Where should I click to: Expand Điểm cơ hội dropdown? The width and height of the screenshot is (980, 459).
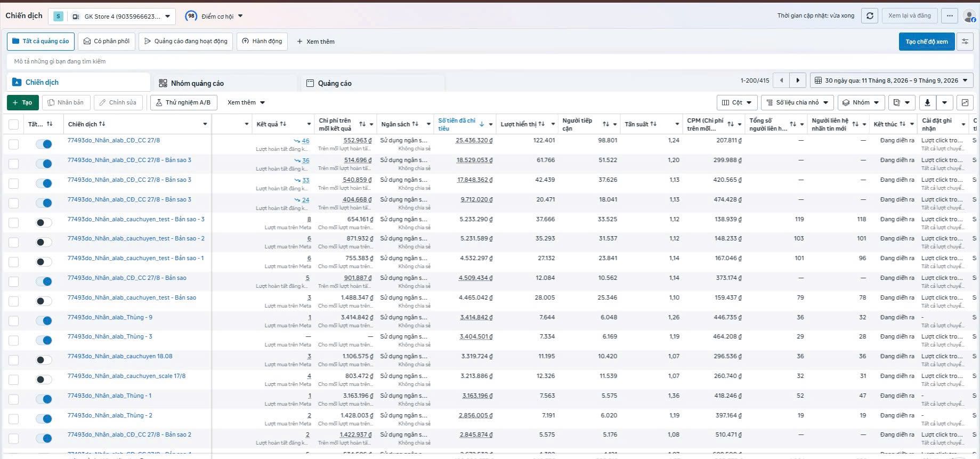pyautogui.click(x=240, y=16)
